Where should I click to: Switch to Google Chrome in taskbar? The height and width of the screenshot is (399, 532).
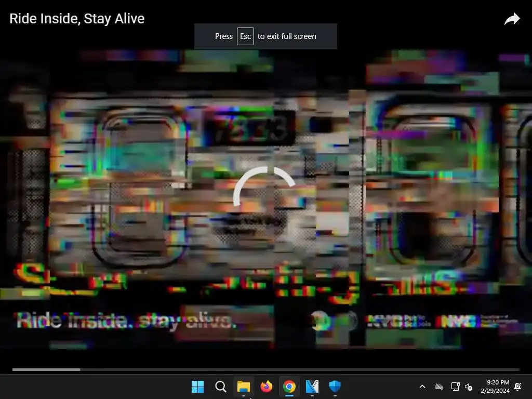pyautogui.click(x=289, y=387)
